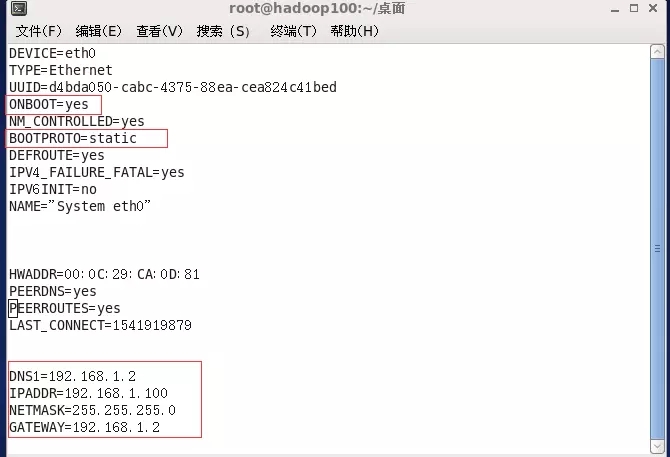Open the 搜索(S) menu
Viewport: 670px width, 457px height.
224,31
